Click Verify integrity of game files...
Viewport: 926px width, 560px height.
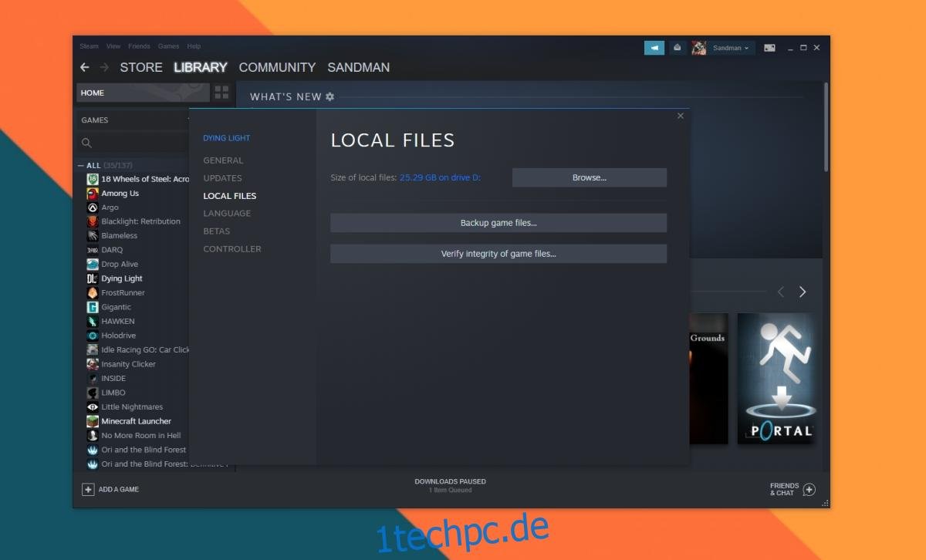498,254
